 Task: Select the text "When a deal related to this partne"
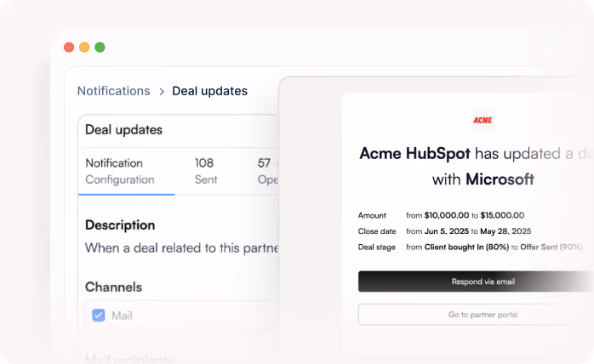tap(181, 248)
